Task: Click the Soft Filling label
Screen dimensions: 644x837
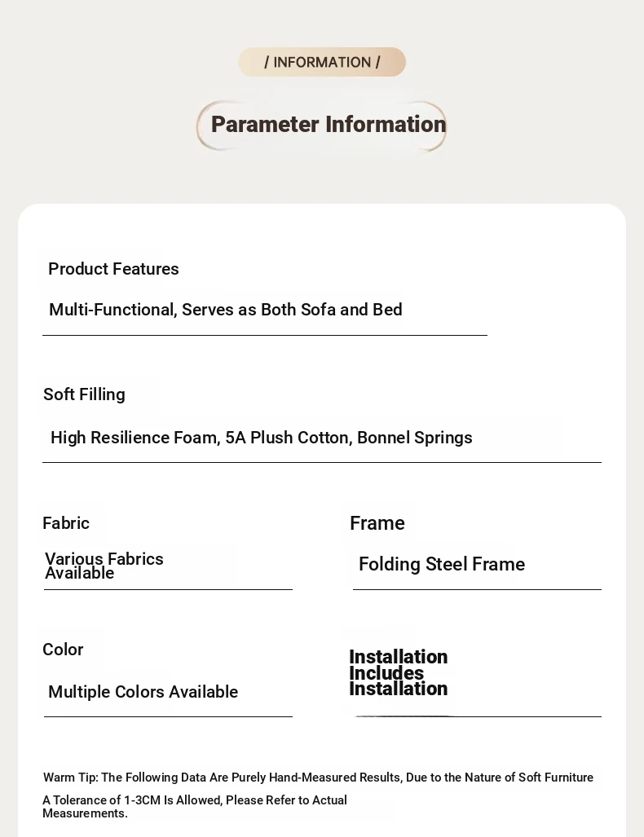Action: pos(84,394)
